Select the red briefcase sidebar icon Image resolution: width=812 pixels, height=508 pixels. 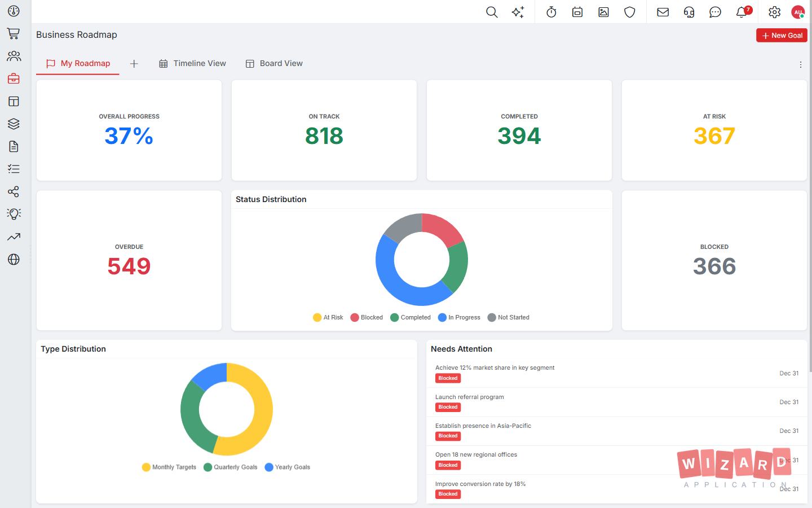point(14,79)
